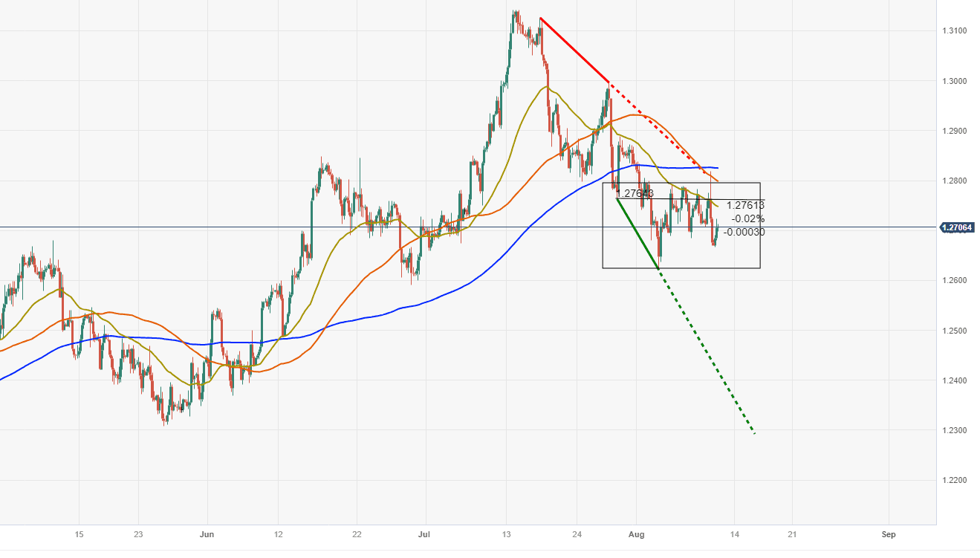The image size is (980, 558).
Task: Click the 1.2300 price axis label
Action: coord(954,431)
